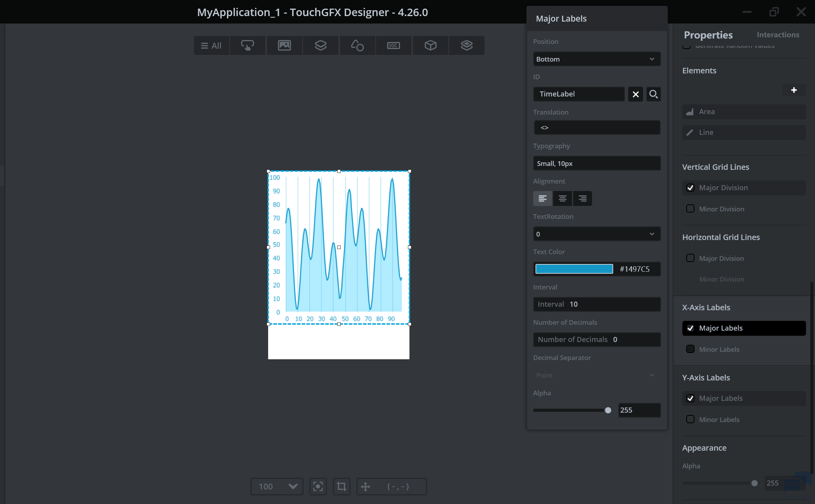This screenshot has height=504, width=815.
Task: Clear the TimeLabel ID with X icon
Action: (x=636, y=94)
